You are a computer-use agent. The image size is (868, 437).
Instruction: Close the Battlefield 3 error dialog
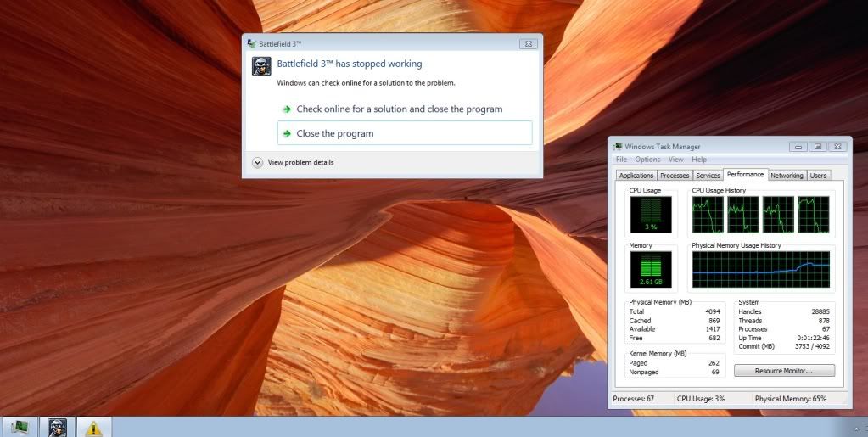click(x=528, y=44)
